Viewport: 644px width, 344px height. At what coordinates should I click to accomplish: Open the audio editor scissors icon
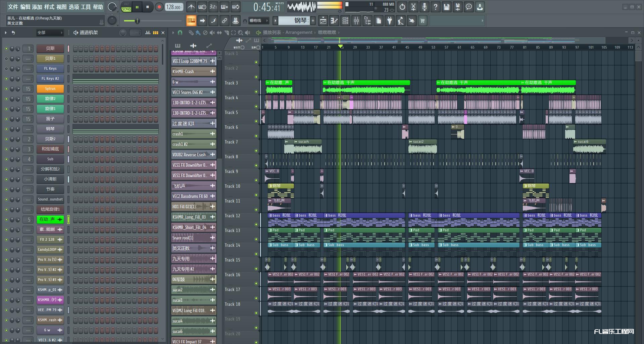click(x=413, y=7)
